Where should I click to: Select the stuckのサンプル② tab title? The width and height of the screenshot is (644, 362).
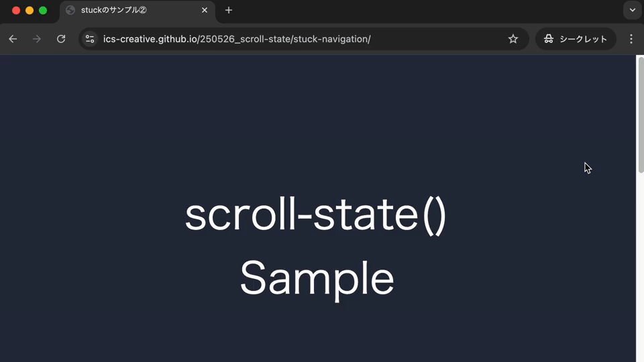click(x=114, y=10)
